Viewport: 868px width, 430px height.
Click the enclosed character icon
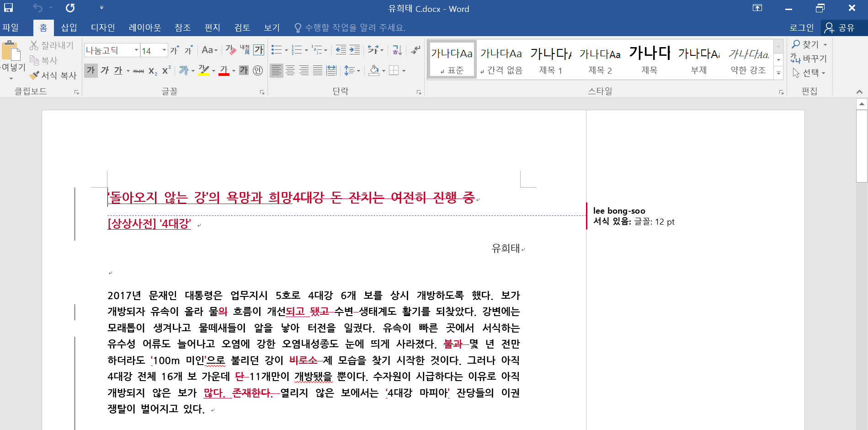258,70
